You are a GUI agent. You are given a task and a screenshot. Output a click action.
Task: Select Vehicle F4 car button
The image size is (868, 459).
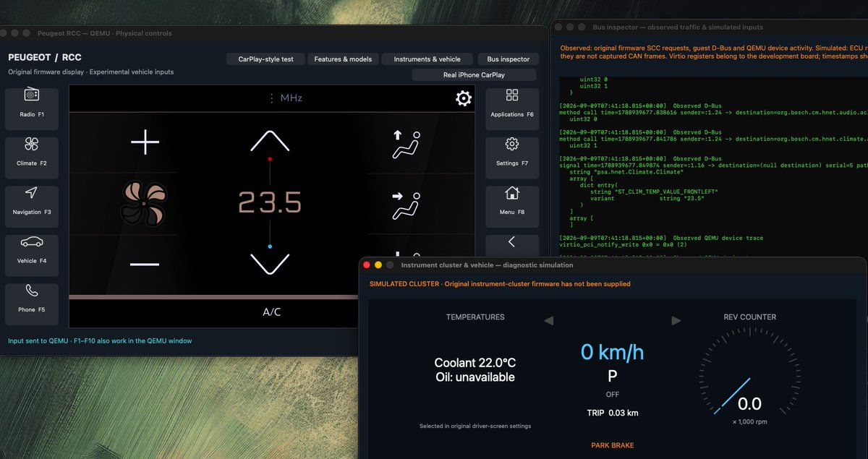pyautogui.click(x=32, y=256)
